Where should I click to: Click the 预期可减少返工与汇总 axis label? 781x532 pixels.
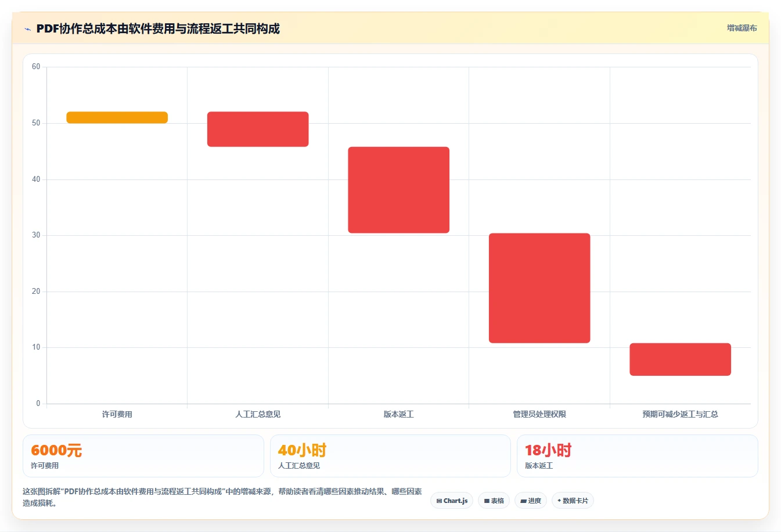[681, 414]
